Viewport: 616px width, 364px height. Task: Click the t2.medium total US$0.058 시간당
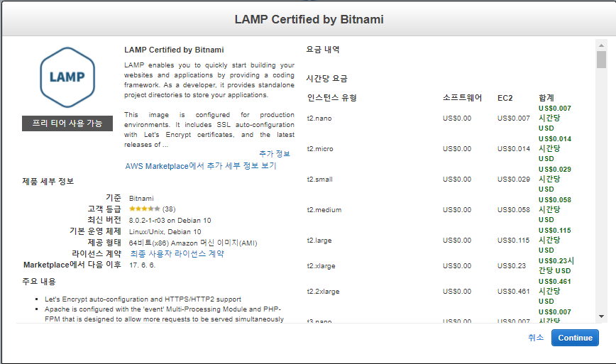555,210
